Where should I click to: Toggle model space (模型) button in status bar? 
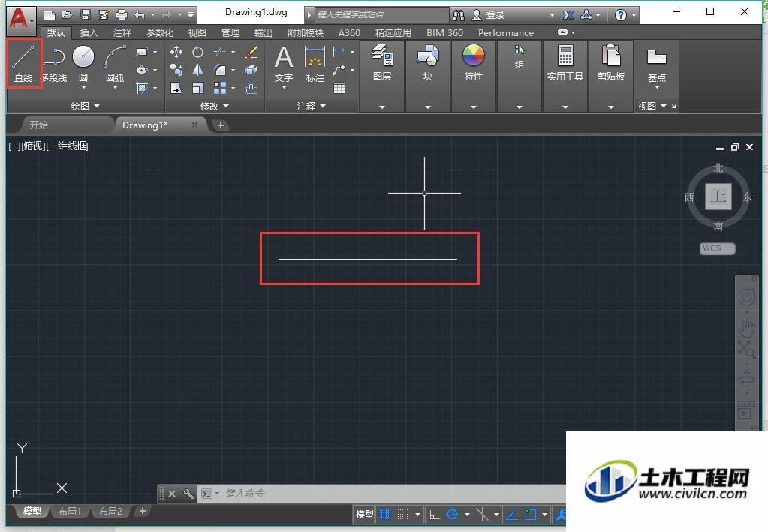tap(364, 515)
